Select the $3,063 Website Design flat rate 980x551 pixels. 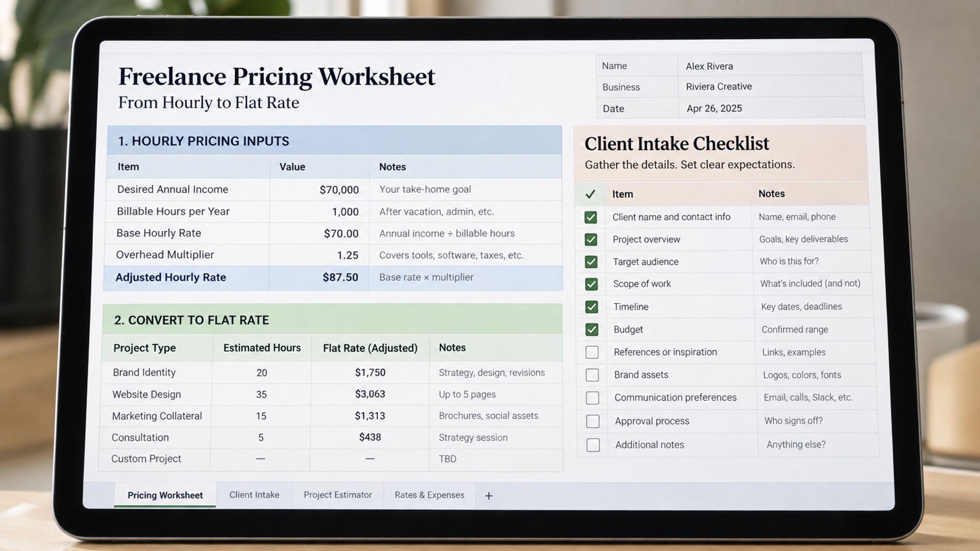point(370,394)
